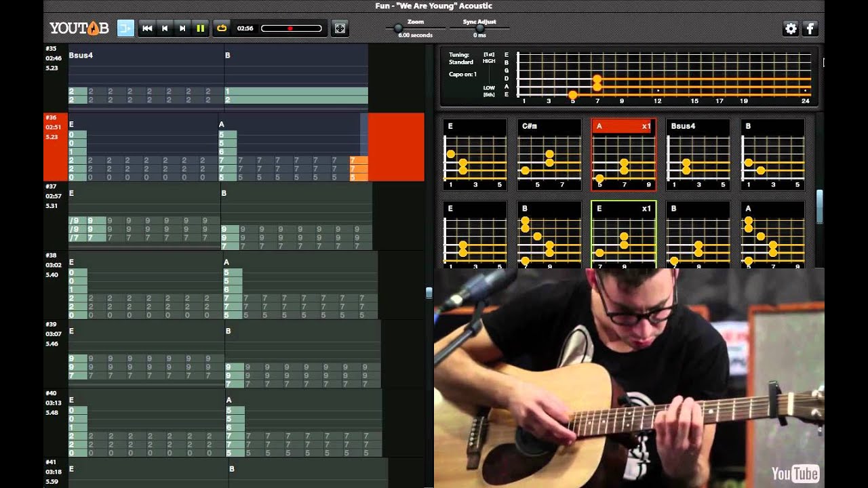Click measure #38 row header
This screenshot has width=868, height=488.
tap(56, 285)
